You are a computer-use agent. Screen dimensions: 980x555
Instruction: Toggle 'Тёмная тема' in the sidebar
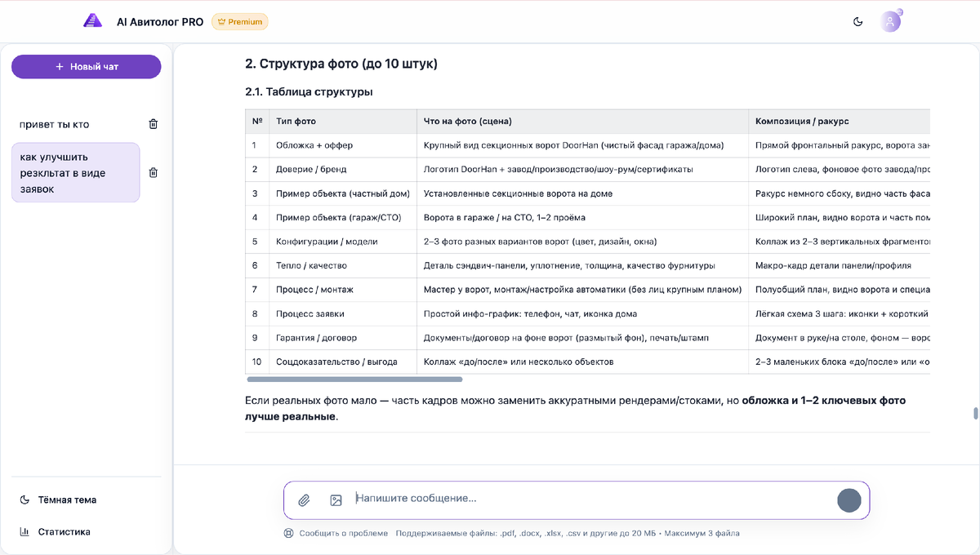[x=59, y=499]
